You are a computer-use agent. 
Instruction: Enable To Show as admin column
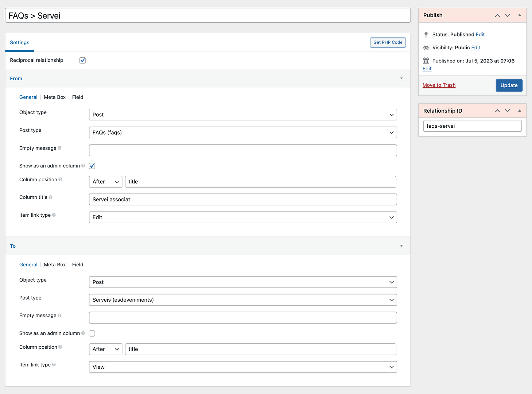pyautogui.click(x=92, y=333)
